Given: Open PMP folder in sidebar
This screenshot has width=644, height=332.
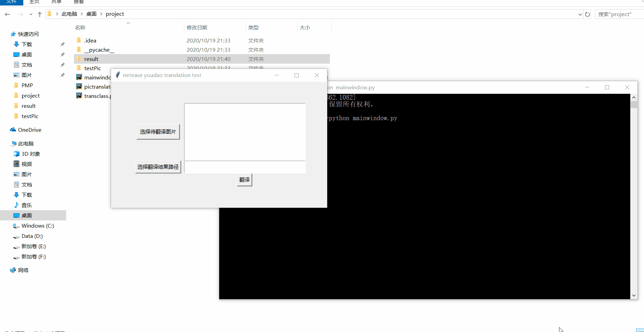Looking at the screenshot, I should click(27, 85).
